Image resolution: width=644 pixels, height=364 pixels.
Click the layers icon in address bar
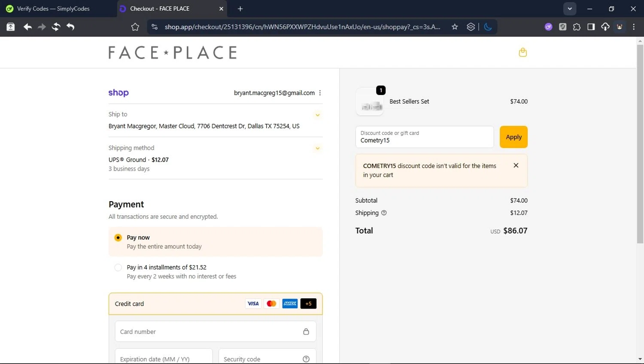471,27
